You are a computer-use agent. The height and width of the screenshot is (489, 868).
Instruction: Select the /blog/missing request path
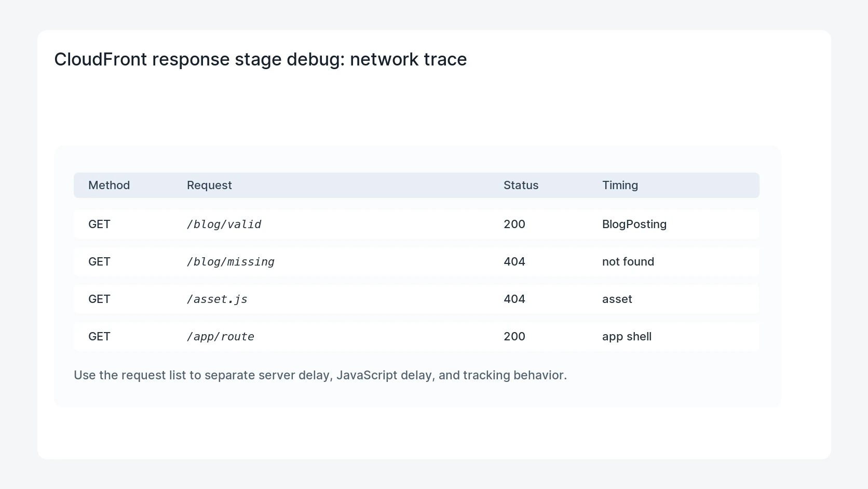point(230,262)
